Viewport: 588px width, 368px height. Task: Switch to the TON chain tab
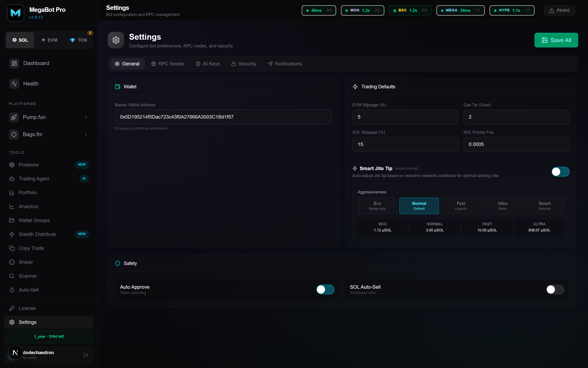pyautogui.click(x=78, y=40)
